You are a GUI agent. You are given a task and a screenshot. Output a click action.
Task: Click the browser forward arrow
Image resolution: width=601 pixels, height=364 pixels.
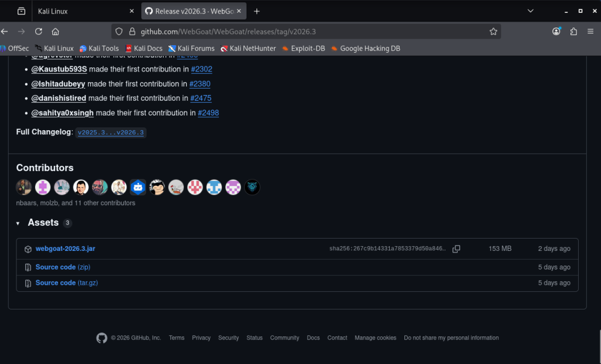(x=22, y=32)
